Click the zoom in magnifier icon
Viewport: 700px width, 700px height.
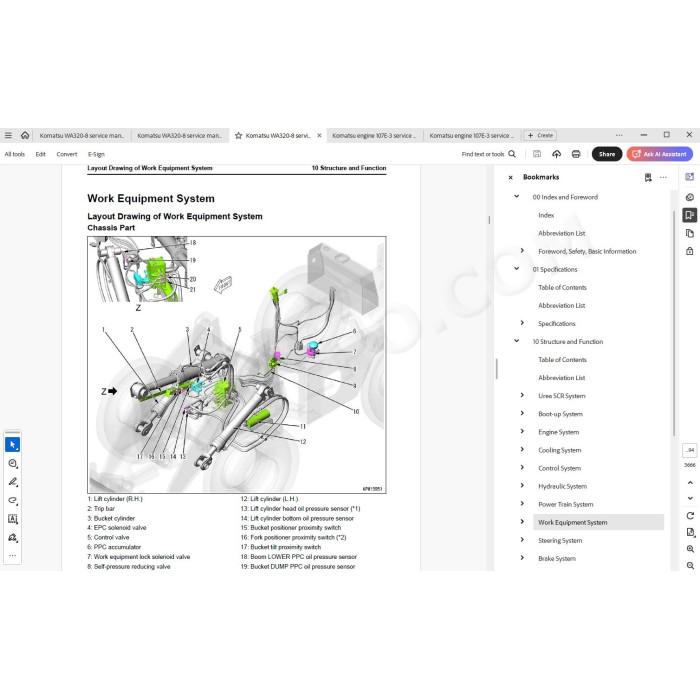[x=690, y=549]
